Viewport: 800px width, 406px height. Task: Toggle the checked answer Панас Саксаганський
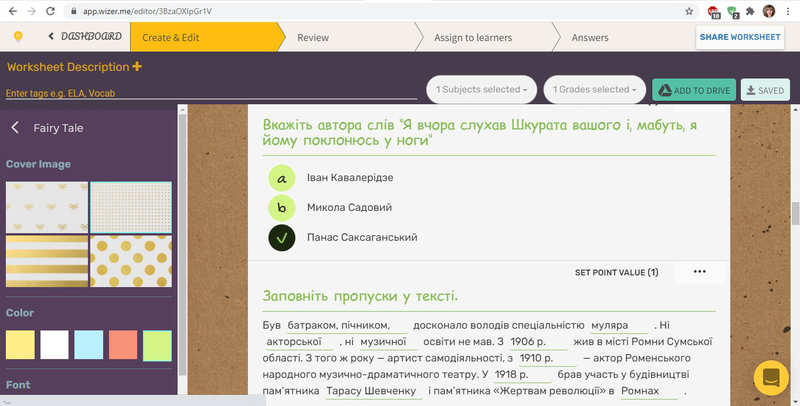tap(282, 238)
